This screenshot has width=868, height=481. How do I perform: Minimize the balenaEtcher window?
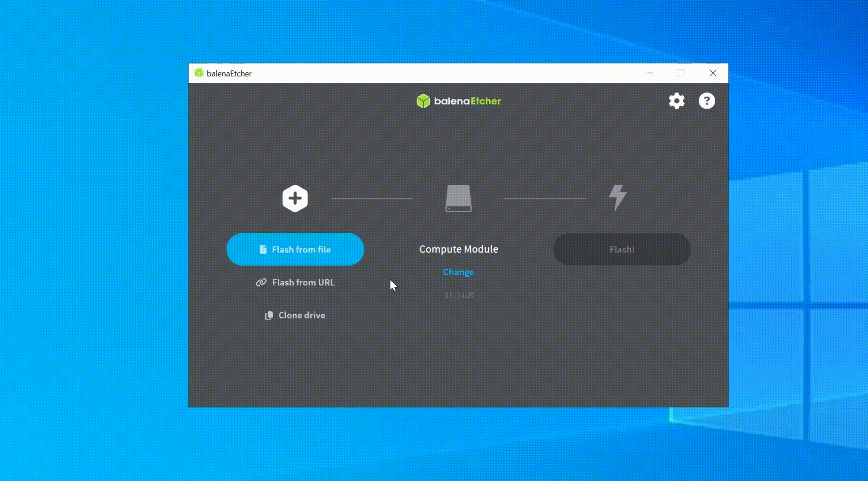pyautogui.click(x=650, y=73)
